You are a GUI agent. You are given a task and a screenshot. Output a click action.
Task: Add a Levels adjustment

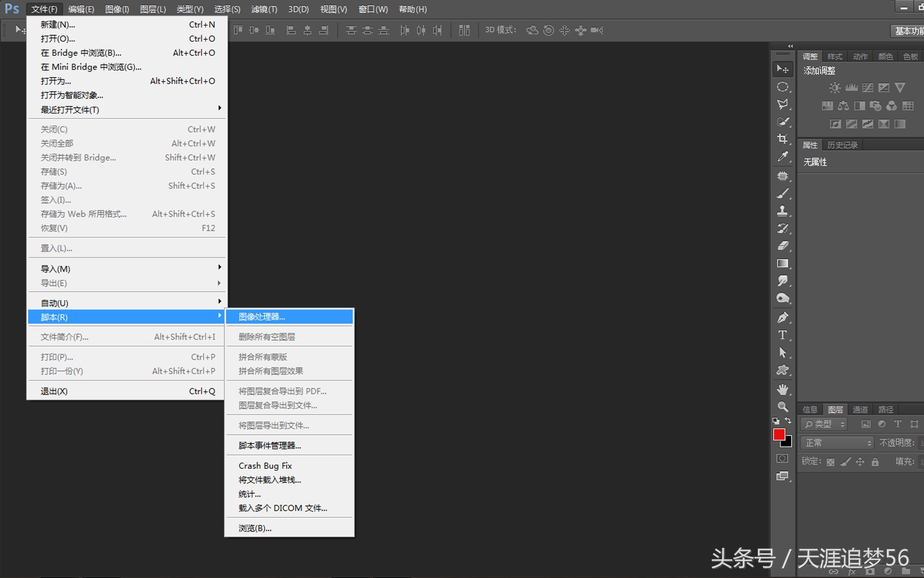851,88
